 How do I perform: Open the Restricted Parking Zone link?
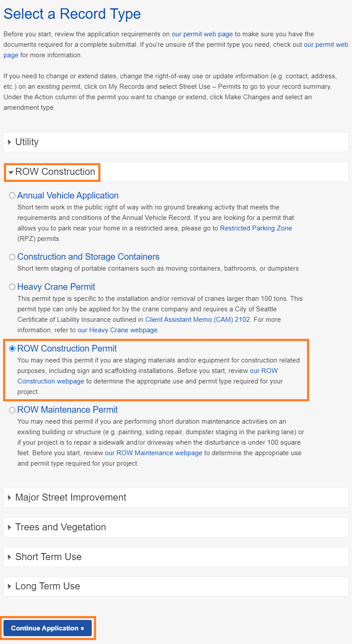click(x=256, y=228)
